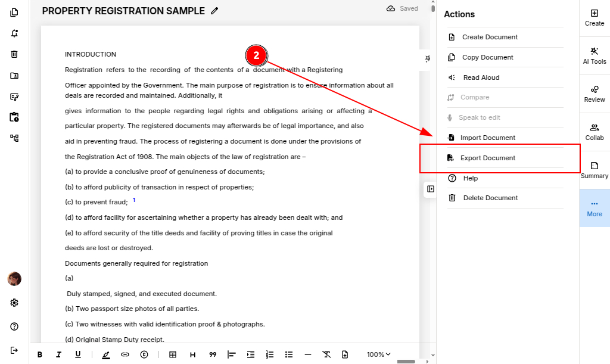Switch to the AI Tools tab
Screen dimensions: 610x364
pyautogui.click(x=594, y=55)
